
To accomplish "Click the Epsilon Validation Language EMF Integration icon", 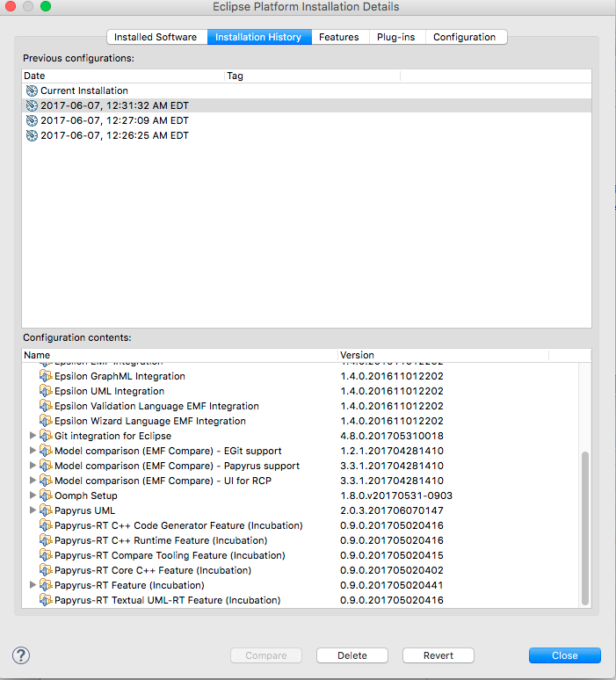I will pyautogui.click(x=46, y=406).
